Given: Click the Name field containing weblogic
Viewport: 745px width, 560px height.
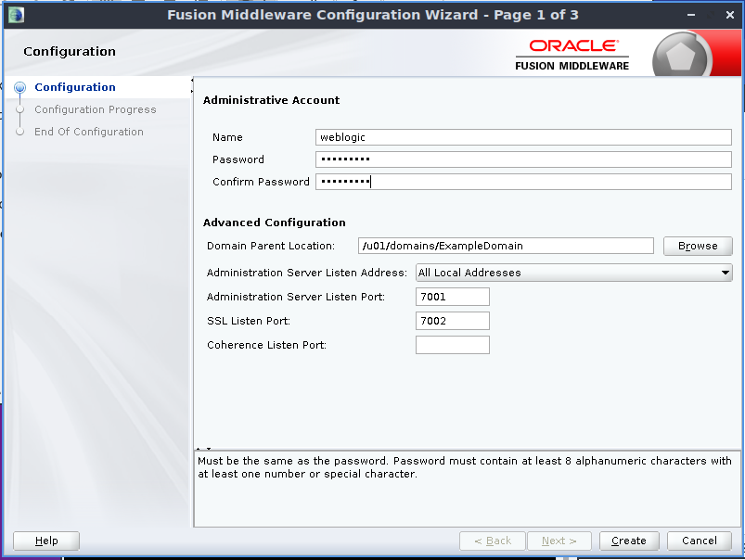Looking at the screenshot, I should [523, 137].
